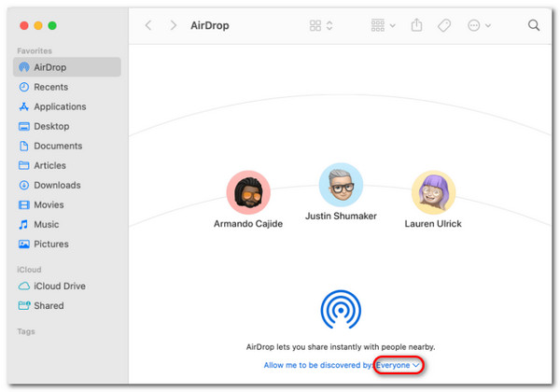Viewport: 560px width, 392px height.
Task: Open Downloads in the sidebar
Action: point(58,185)
